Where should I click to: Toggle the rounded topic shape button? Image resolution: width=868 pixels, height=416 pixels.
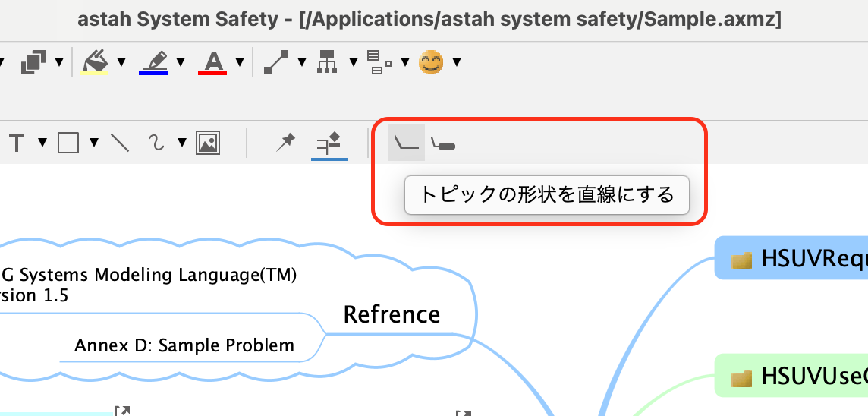(x=443, y=143)
